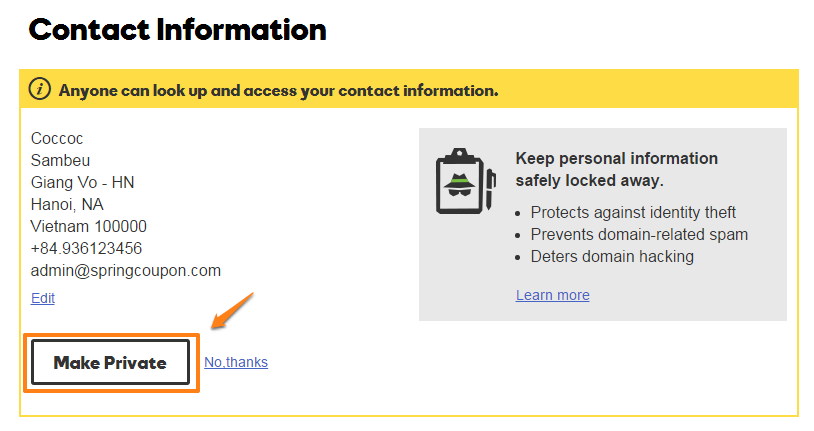The height and width of the screenshot is (431, 814).
Task: Click the 'Anyone can look up' warning text
Action: pos(278,91)
